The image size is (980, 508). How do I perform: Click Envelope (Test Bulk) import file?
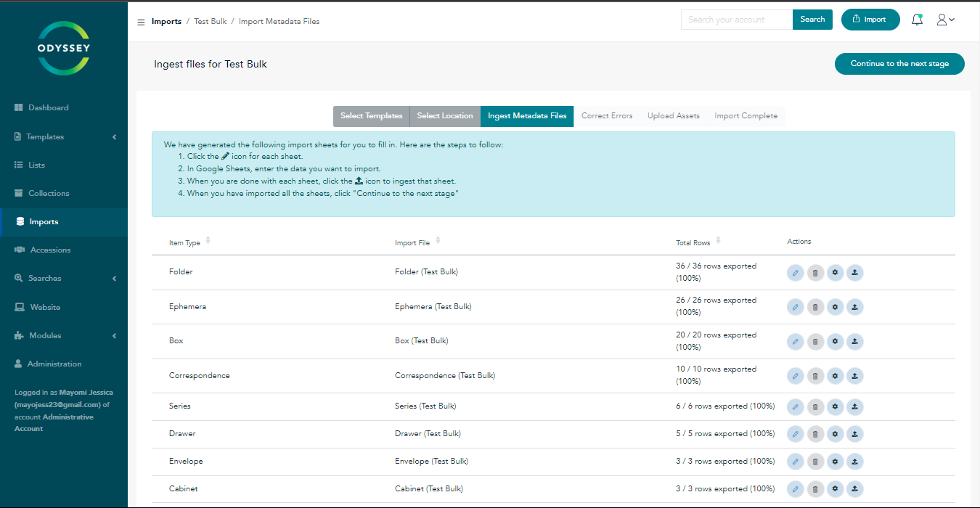tap(431, 462)
